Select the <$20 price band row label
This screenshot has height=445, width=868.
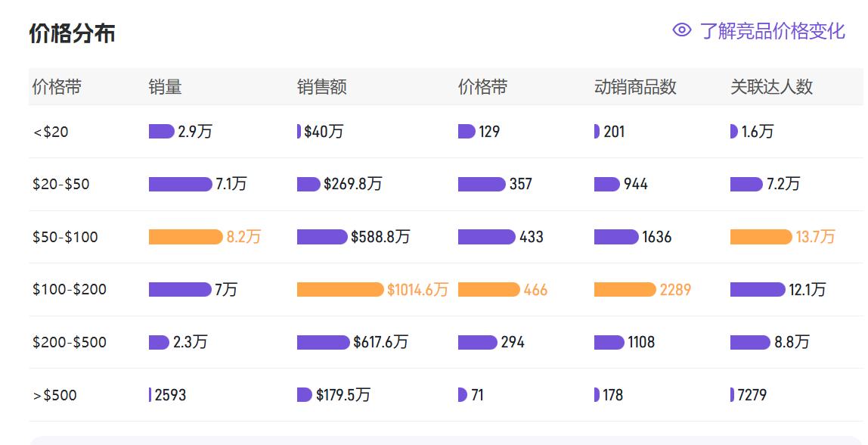(x=51, y=132)
